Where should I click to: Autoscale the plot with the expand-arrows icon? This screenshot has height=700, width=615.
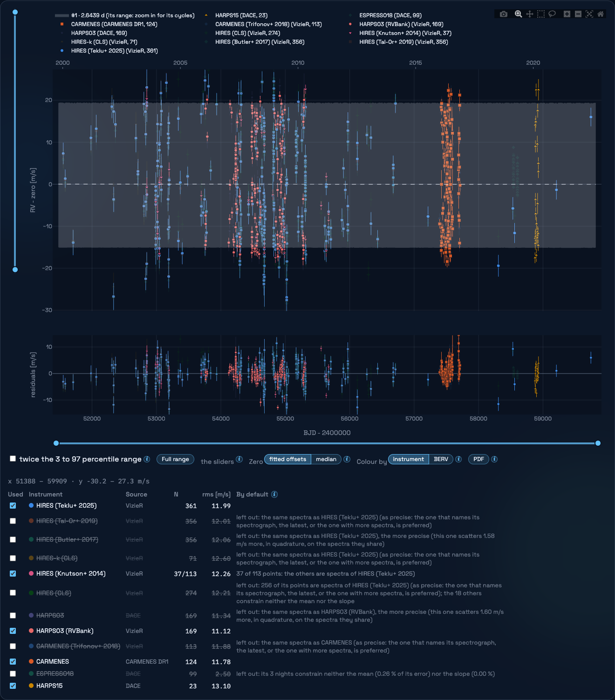pos(589,14)
